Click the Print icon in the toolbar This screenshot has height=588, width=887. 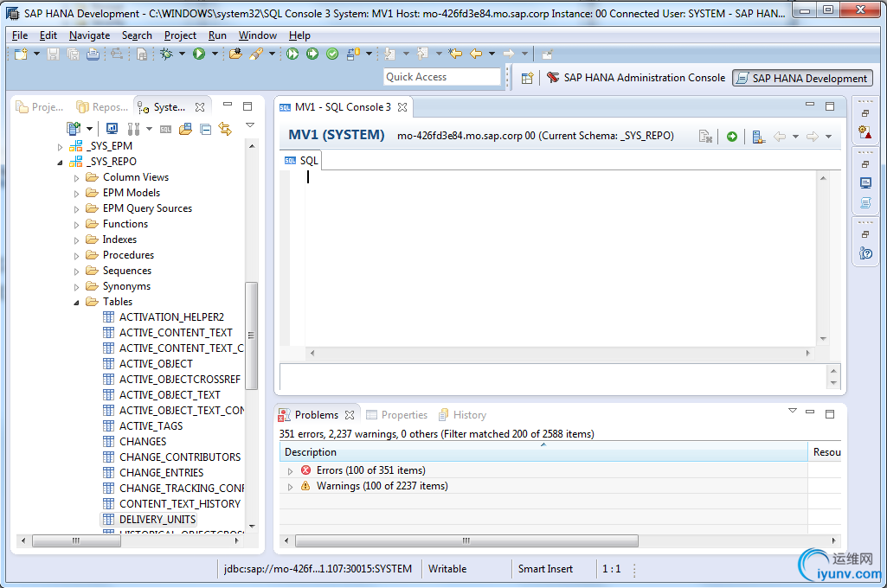click(x=93, y=54)
